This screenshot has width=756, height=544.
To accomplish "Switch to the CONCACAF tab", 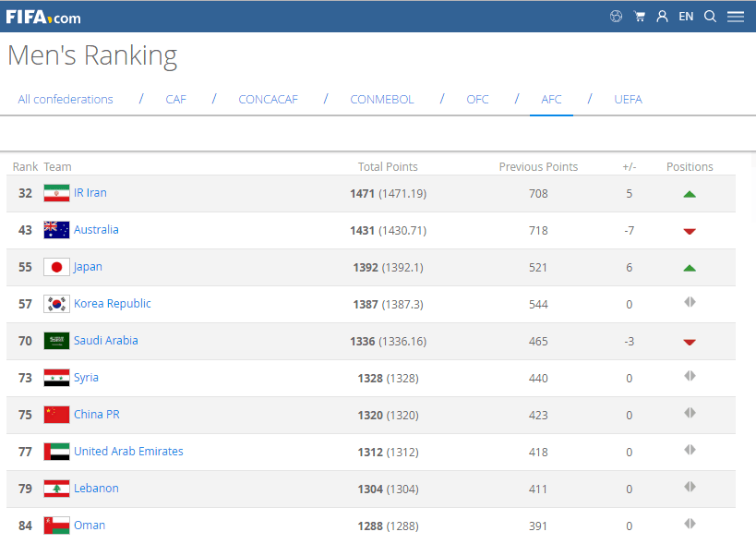I will tap(268, 100).
